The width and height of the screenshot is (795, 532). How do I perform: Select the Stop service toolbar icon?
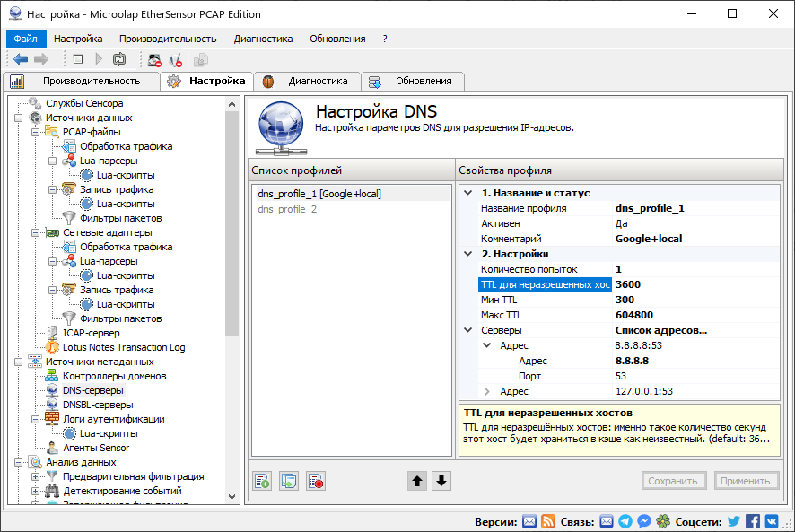tap(79, 59)
